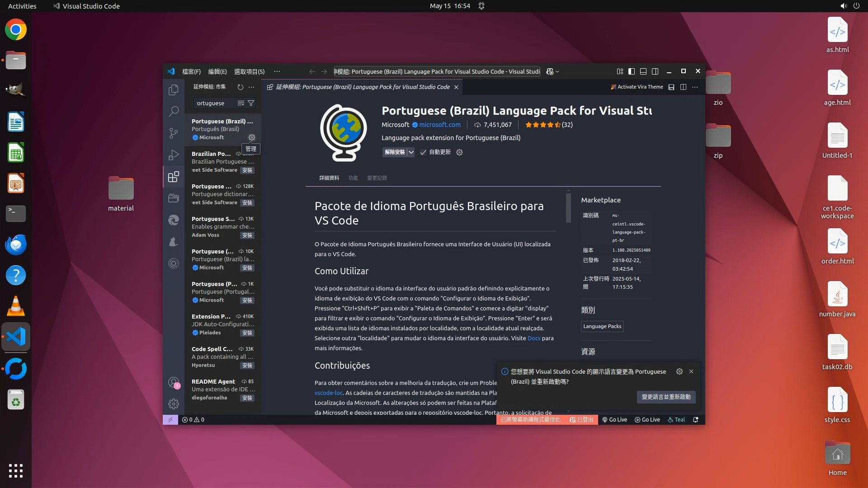The height and width of the screenshot is (488, 868).
Task: Open the Accounts icon in activity bar
Action: (174, 382)
